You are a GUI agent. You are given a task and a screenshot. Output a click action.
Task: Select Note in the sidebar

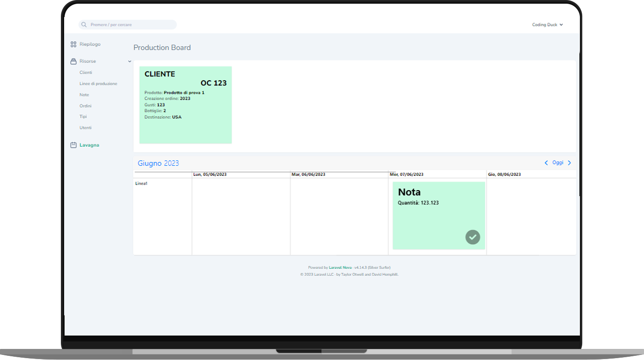pos(84,95)
